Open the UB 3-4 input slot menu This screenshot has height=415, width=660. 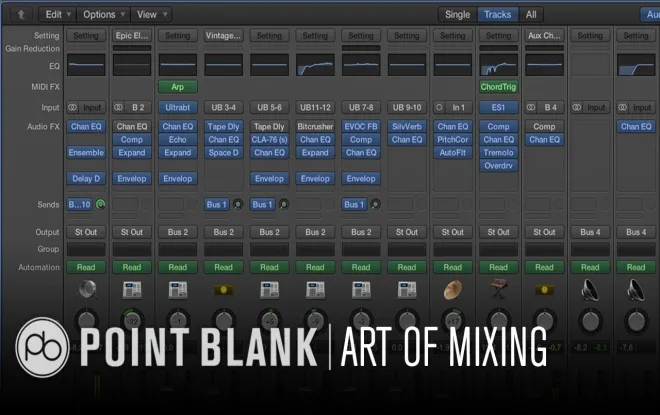[x=224, y=107]
